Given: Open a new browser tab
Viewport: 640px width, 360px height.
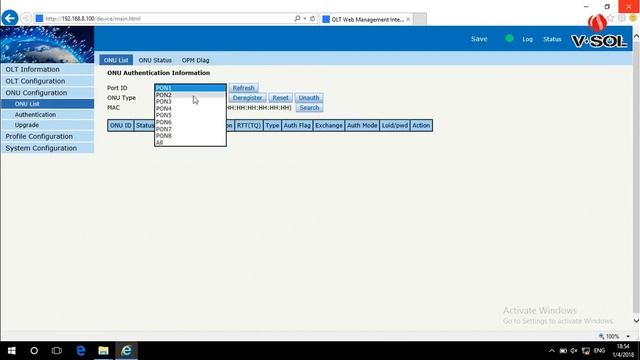Looking at the screenshot, I should click(420, 19).
